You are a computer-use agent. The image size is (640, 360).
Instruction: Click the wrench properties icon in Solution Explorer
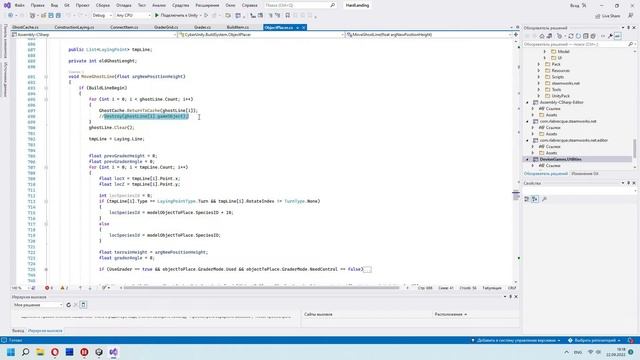point(611,36)
